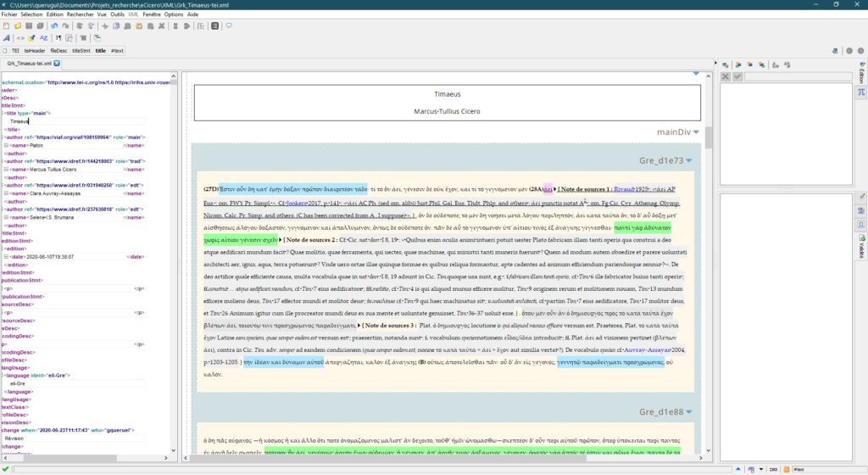Screen dimensions: 868x475
Task: Click the New document icon
Action: pos(6,26)
